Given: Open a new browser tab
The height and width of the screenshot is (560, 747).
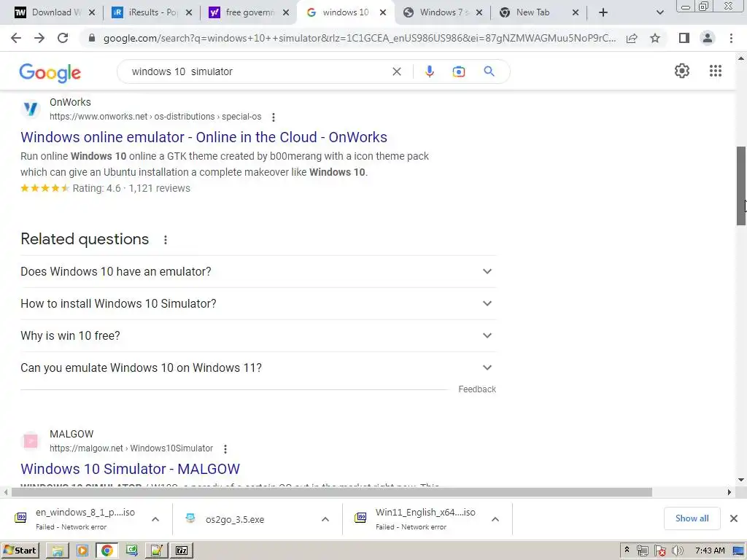Looking at the screenshot, I should (x=603, y=12).
